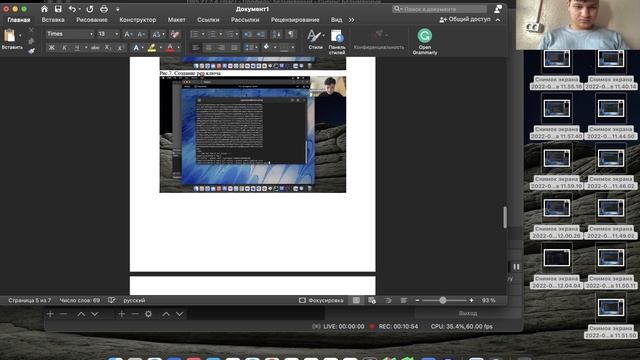Switch to the Ссылки ribbon tab
Screen dimensions: 640x360
click(x=208, y=20)
